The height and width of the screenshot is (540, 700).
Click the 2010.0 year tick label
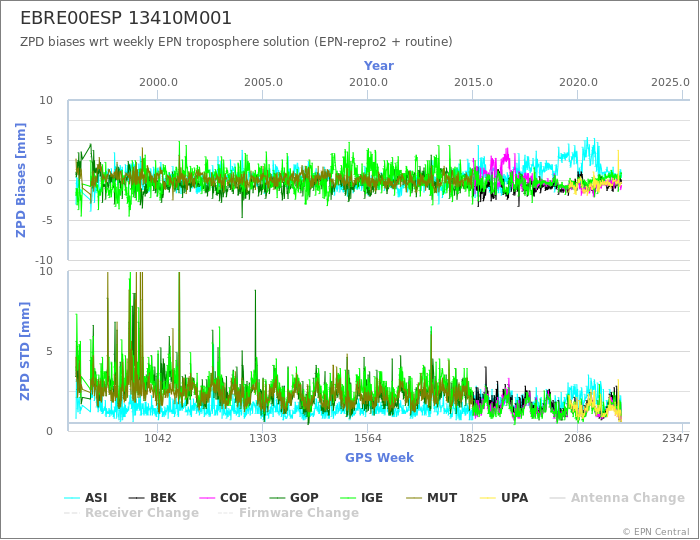point(368,83)
